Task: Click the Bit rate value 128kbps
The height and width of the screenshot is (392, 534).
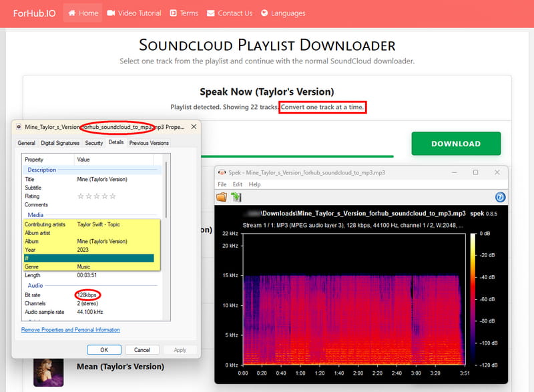Action: (x=87, y=295)
